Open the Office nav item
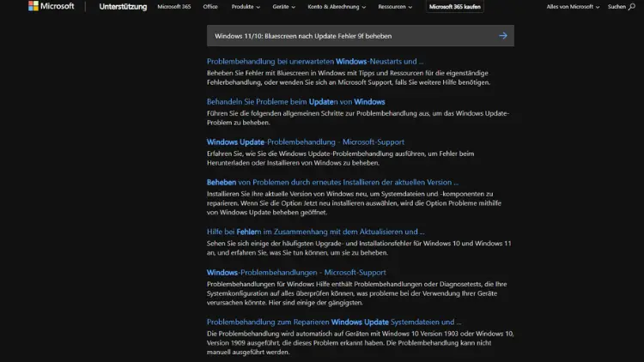 coord(210,7)
